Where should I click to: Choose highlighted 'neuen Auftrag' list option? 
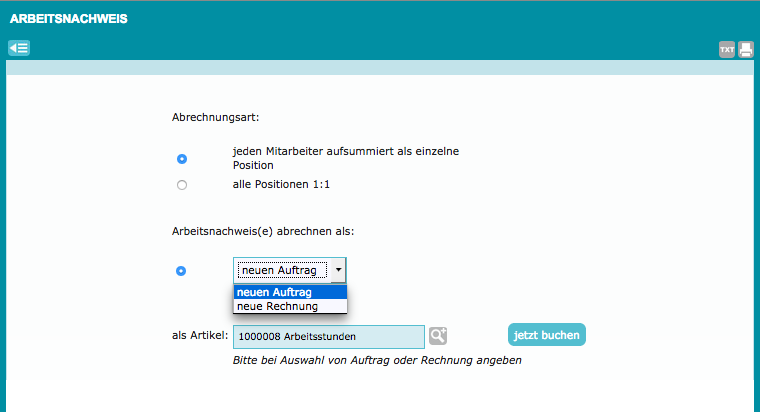[x=290, y=292]
